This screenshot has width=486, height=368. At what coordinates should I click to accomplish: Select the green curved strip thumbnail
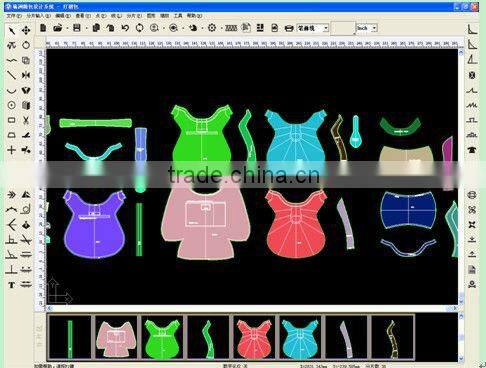(x=208, y=337)
